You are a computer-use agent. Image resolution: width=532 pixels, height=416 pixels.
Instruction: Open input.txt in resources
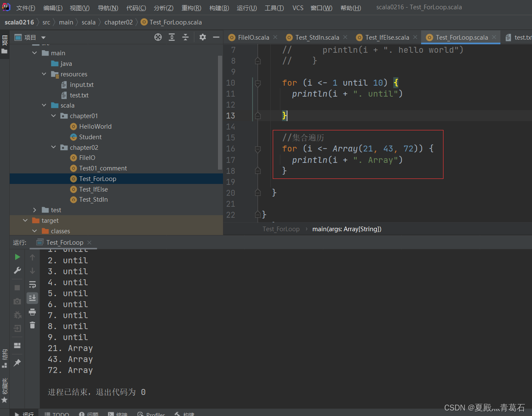[82, 84]
